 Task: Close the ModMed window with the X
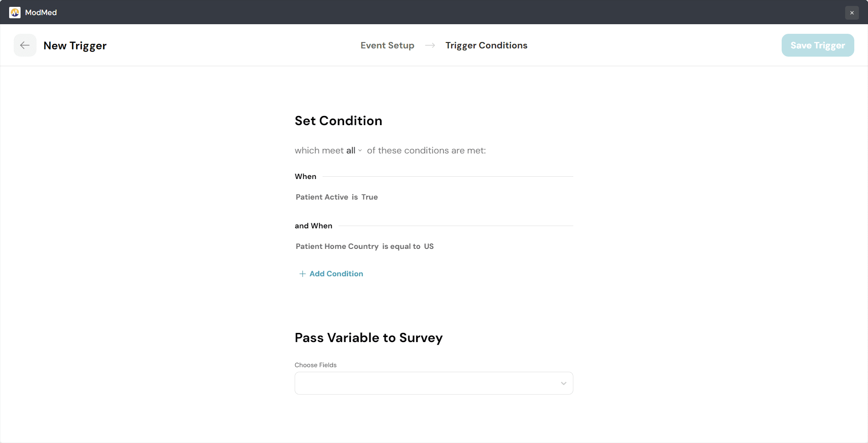(x=852, y=13)
